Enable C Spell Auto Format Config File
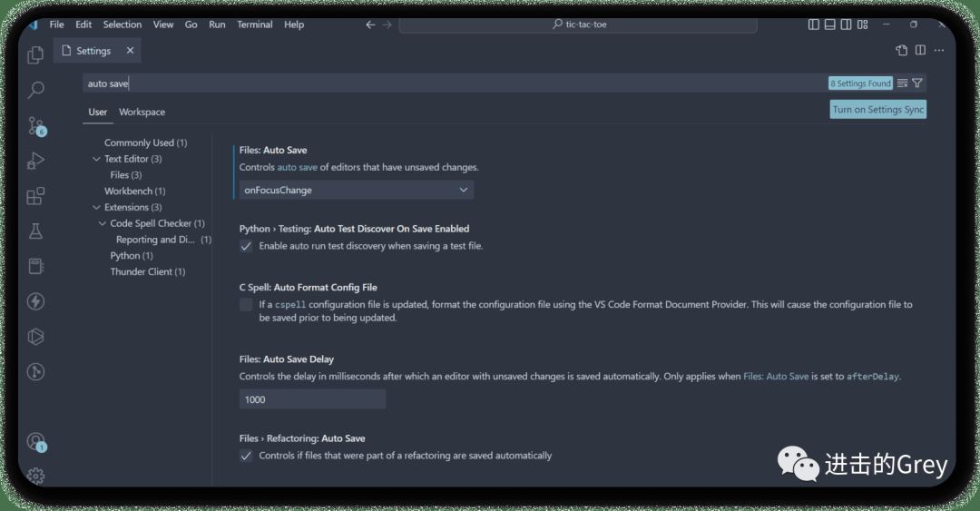This screenshot has width=980, height=511. point(246,305)
